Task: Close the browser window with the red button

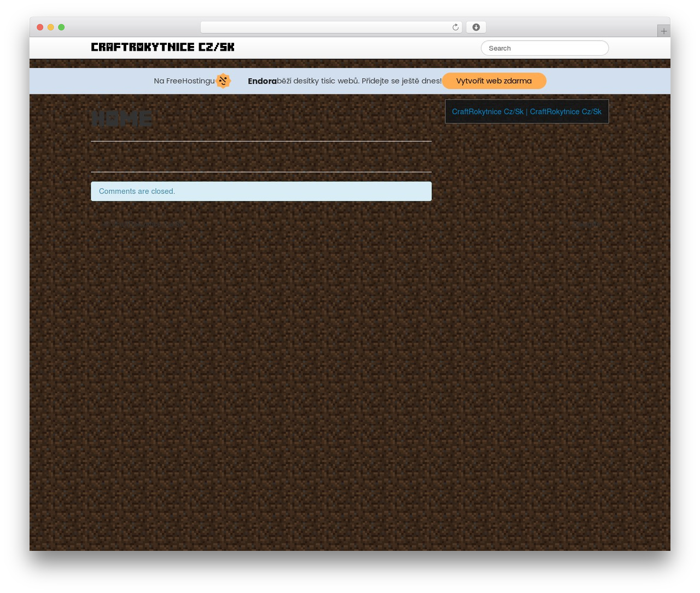Action: [x=40, y=27]
